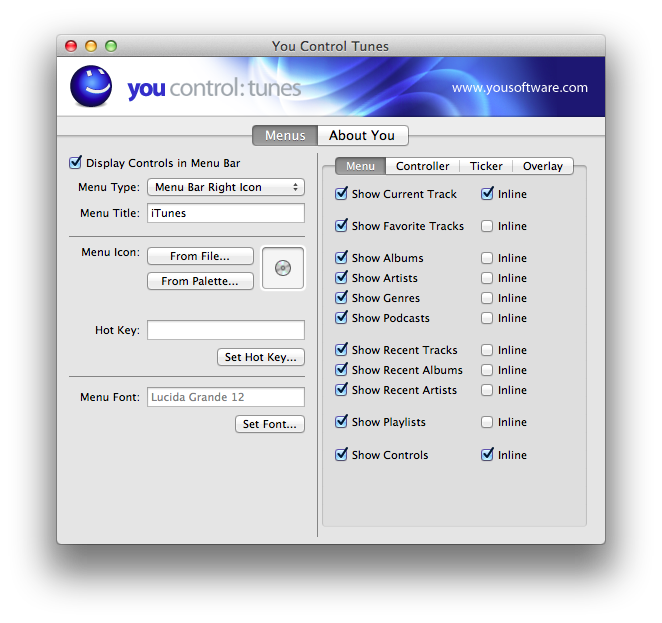Enable Inline for Show Podcasts
This screenshot has height=623, width=662.
point(487,318)
